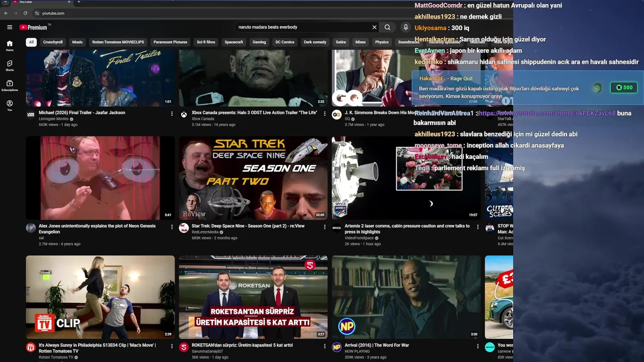Open Xbox Canada channel avatar

184,115
